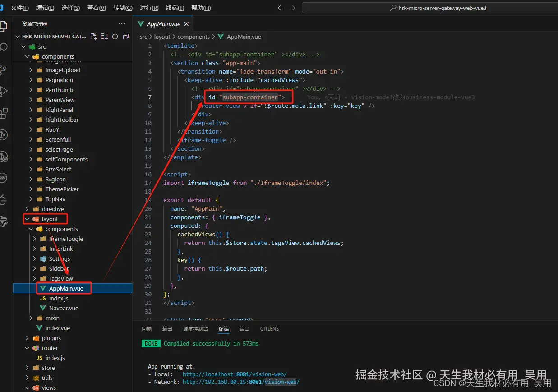Click the New File icon in explorer header

[x=94, y=37]
